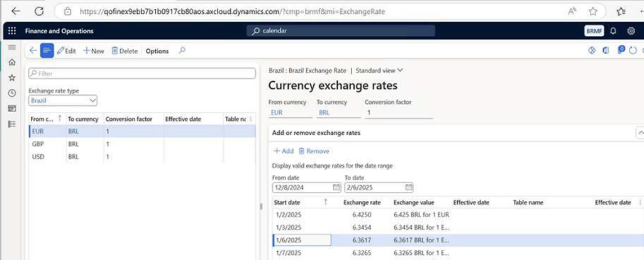Click the calendar search box
The height and width of the screenshot is (260, 644).
pyautogui.click(x=341, y=31)
